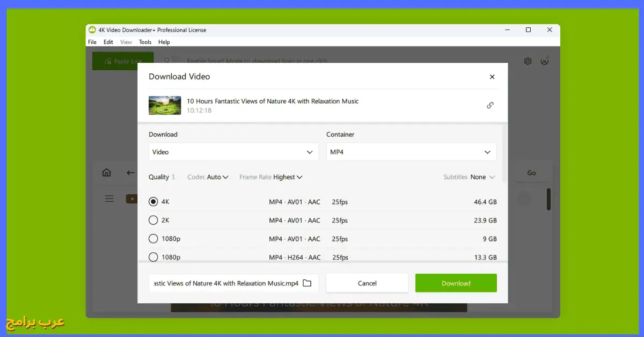Open the Download type dropdown showing Video
The width and height of the screenshot is (644, 337).
click(233, 152)
